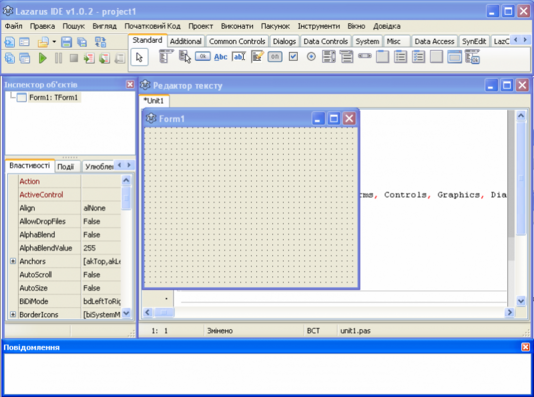The width and height of the screenshot is (534, 397).
Task: Click the Save file toolbar icon
Action: click(x=66, y=42)
